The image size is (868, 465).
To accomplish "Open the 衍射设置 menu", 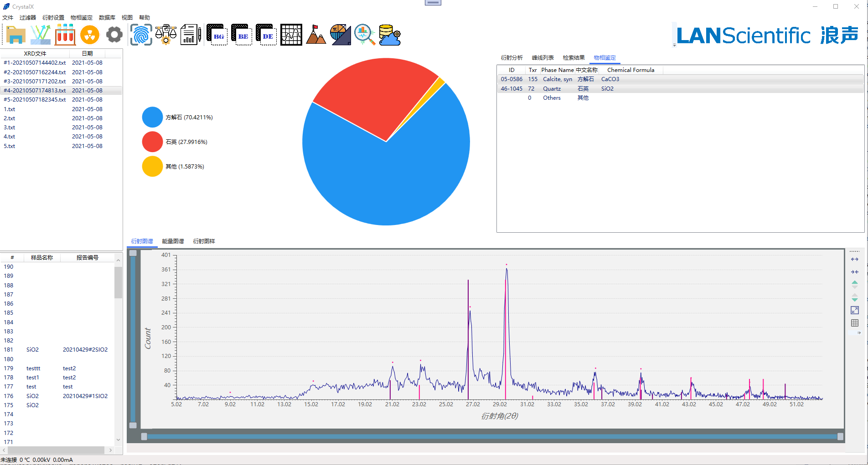I will coord(53,18).
